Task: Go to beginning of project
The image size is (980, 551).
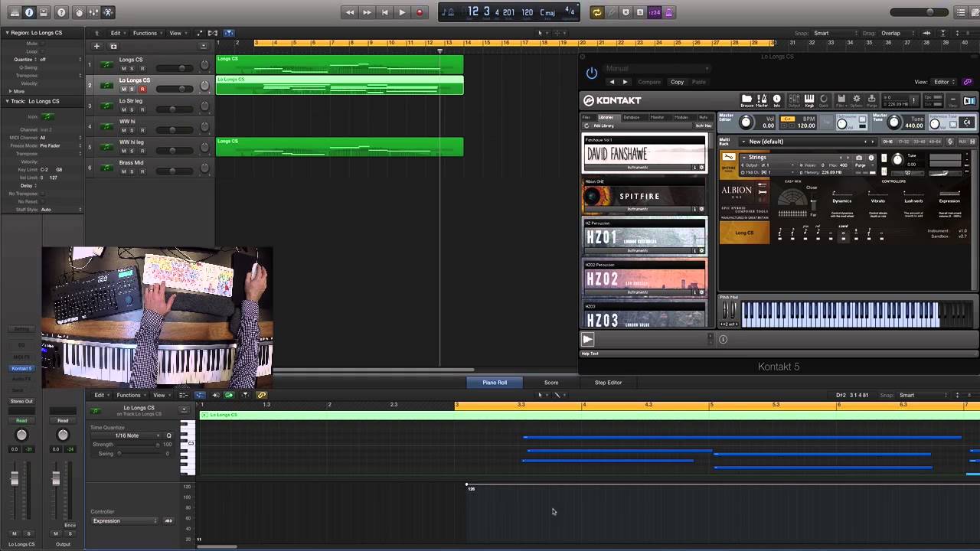Action: [384, 12]
